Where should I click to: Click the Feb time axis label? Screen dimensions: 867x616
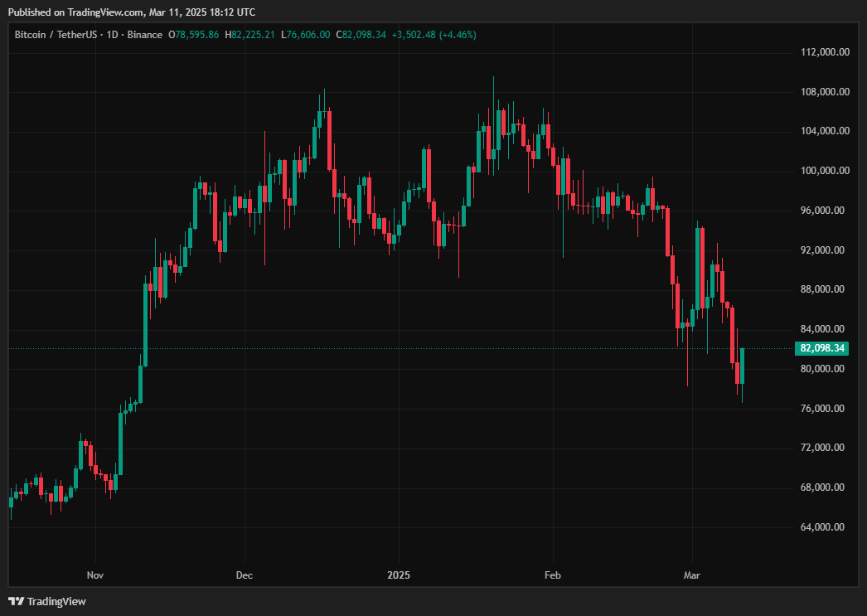pyautogui.click(x=552, y=575)
